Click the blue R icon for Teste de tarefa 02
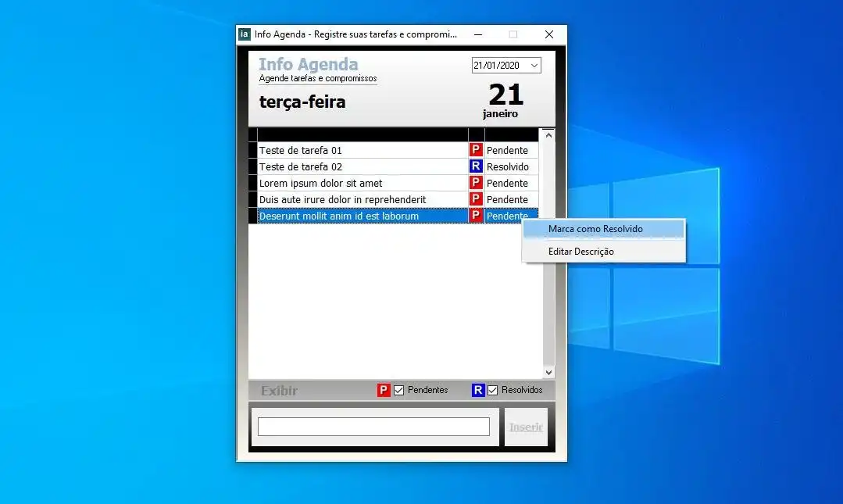Screen dimensions: 843x504 click(x=476, y=166)
